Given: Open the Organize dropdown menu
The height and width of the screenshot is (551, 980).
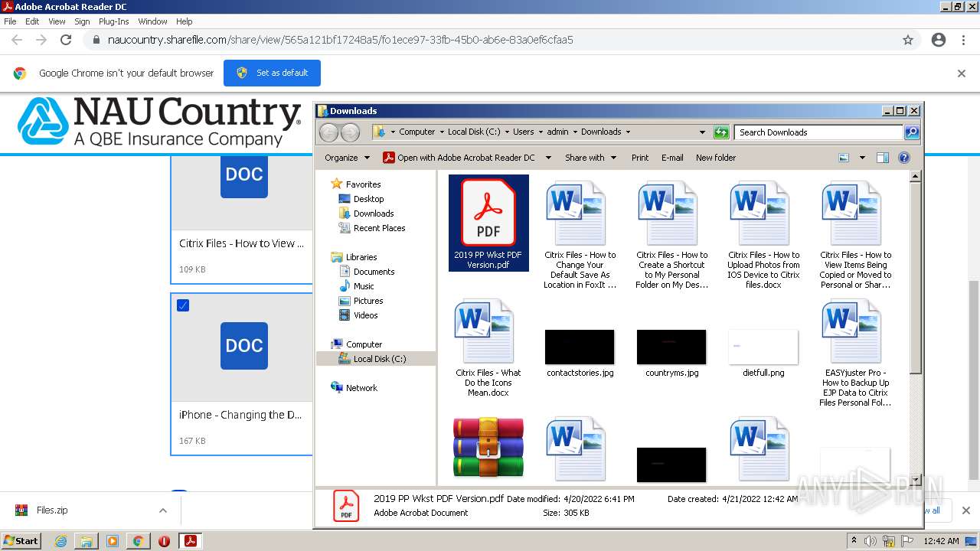Looking at the screenshot, I should (x=347, y=158).
